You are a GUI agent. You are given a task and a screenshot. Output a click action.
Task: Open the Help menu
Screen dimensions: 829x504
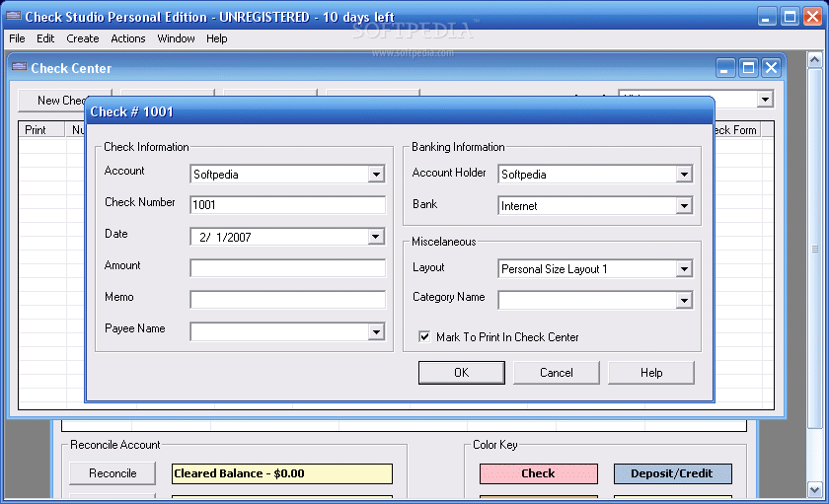point(217,38)
